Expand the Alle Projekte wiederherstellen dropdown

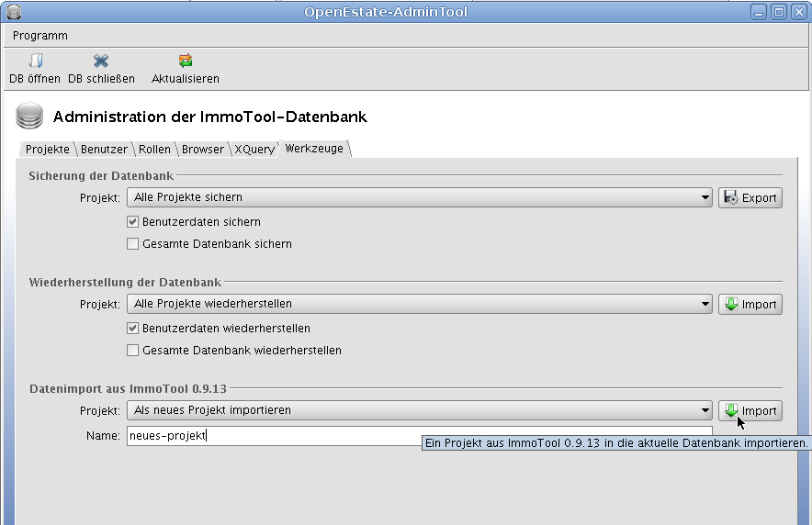coord(420,304)
